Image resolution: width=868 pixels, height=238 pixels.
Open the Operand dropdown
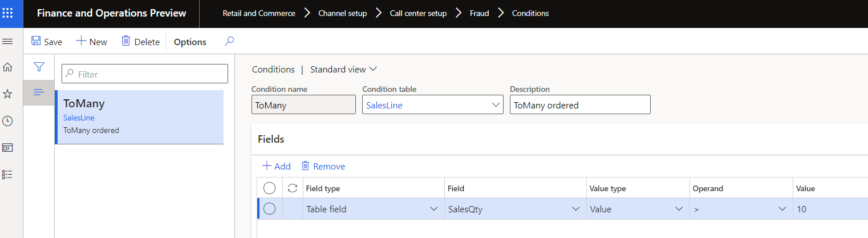[x=781, y=209]
